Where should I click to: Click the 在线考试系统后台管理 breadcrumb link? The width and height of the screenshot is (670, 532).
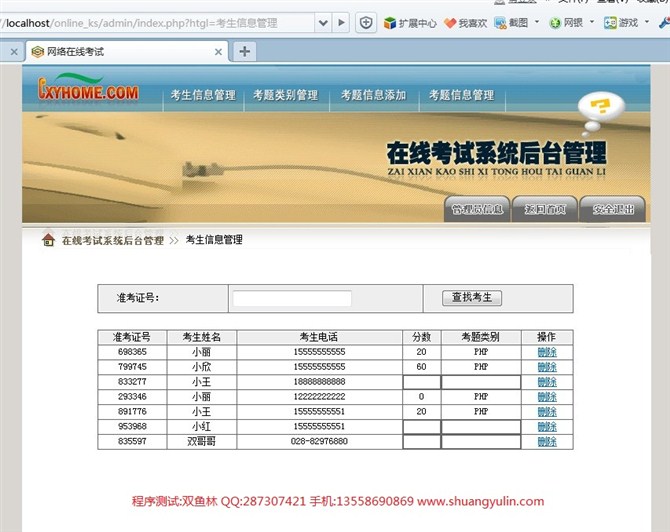(x=113, y=241)
